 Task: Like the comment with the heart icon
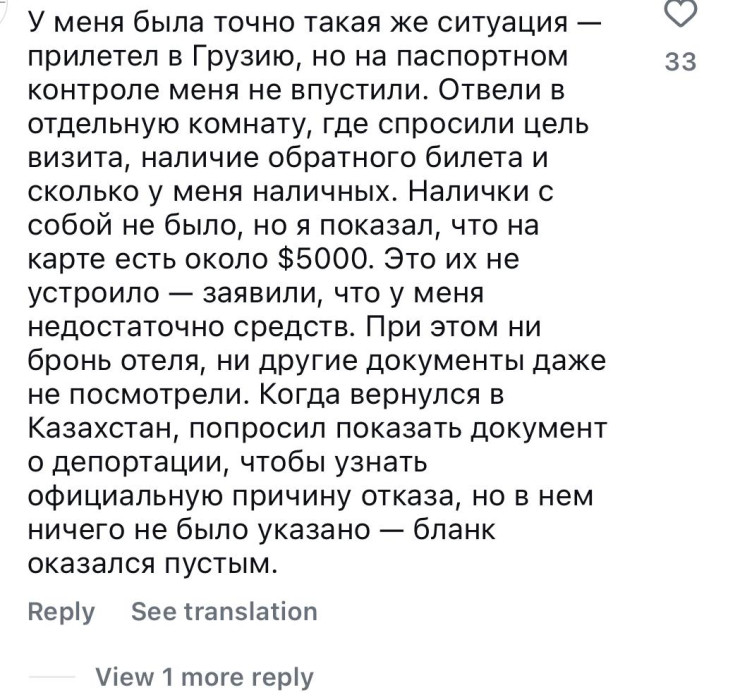click(680, 14)
